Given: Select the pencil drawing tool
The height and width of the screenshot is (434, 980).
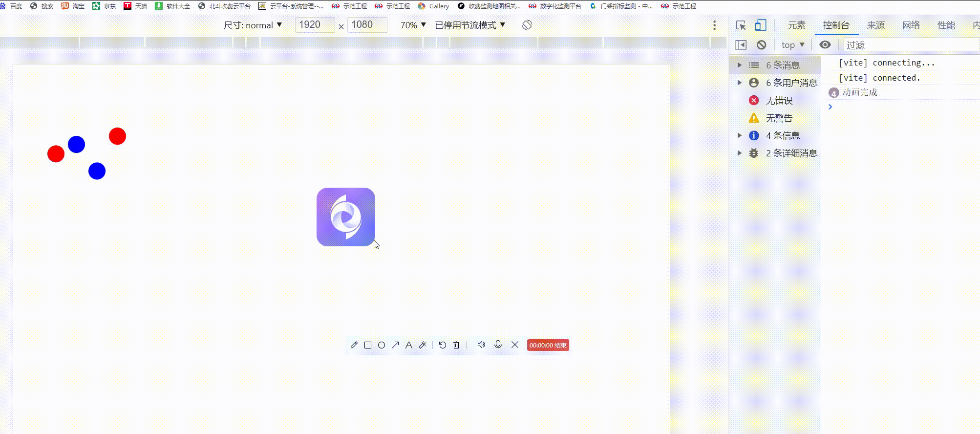Looking at the screenshot, I should [354, 345].
